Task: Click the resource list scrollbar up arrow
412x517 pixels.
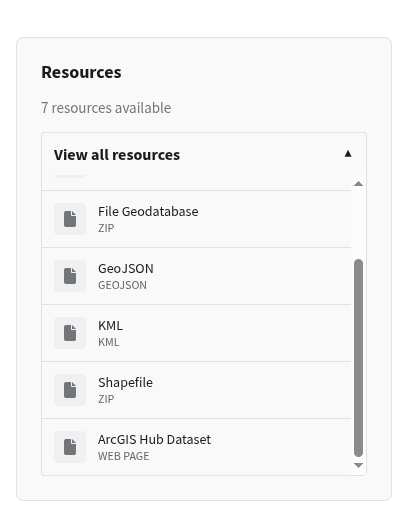Action: coord(358,184)
